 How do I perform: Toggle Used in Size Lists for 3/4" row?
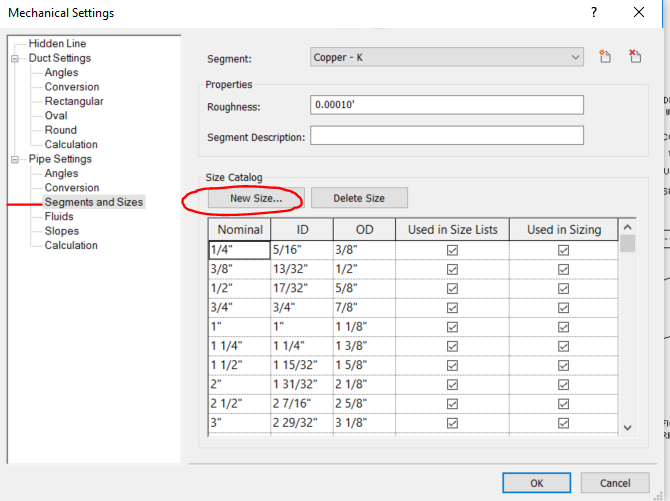452,308
